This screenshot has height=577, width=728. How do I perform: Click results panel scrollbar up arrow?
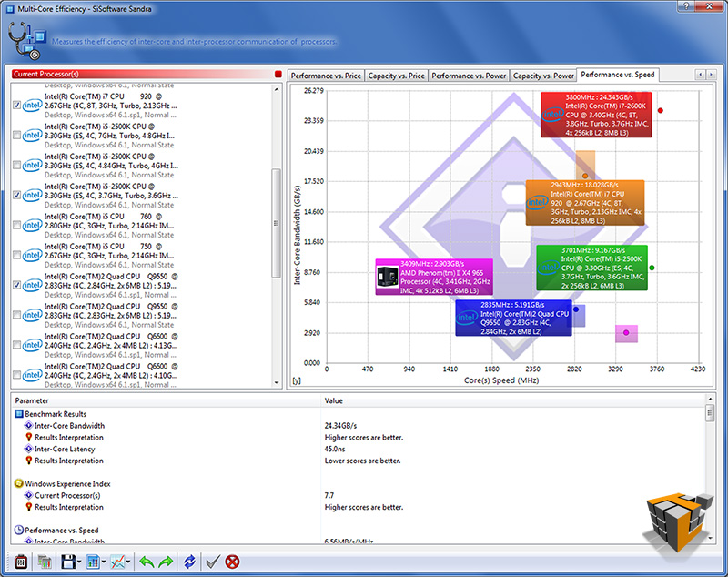(x=710, y=399)
